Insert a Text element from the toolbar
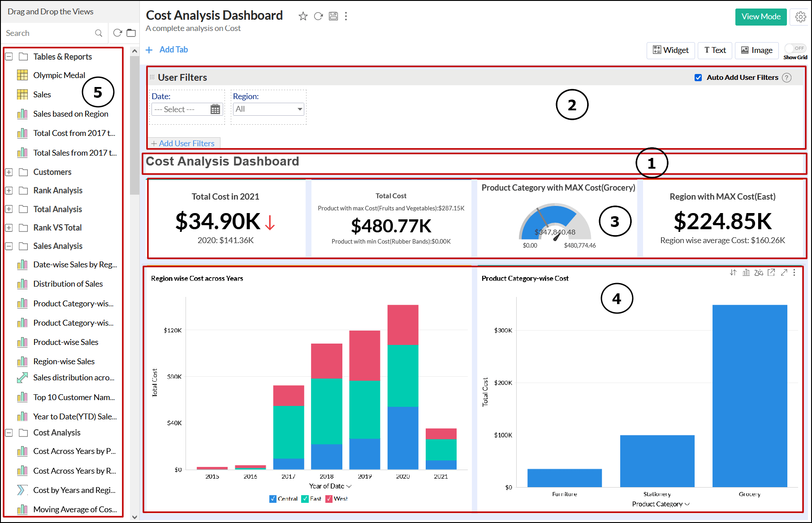The image size is (812, 523). [x=715, y=50]
